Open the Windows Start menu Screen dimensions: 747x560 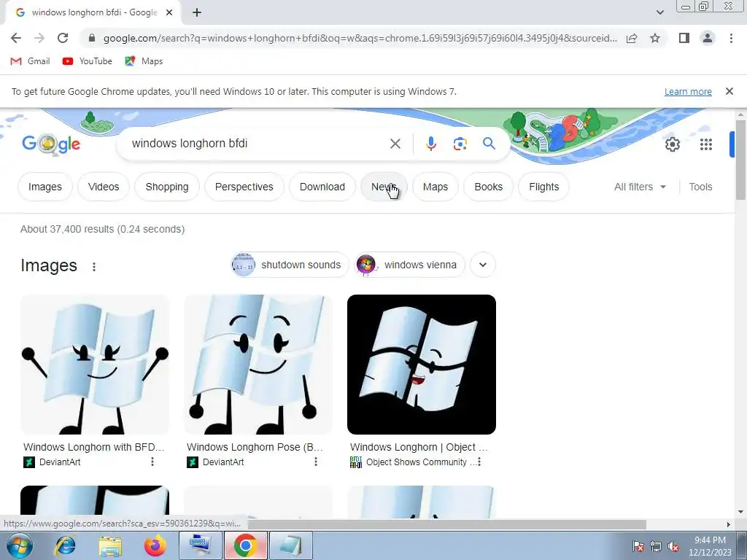click(20, 545)
